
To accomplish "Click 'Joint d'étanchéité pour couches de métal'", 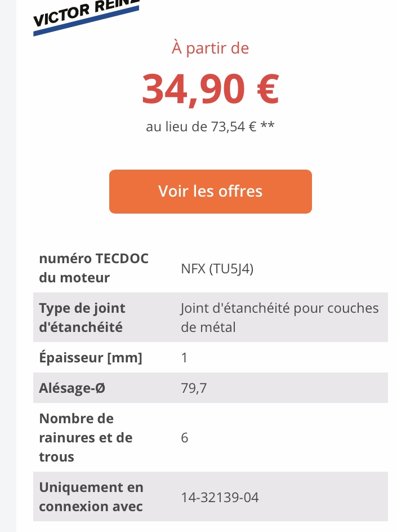I will 279,317.
